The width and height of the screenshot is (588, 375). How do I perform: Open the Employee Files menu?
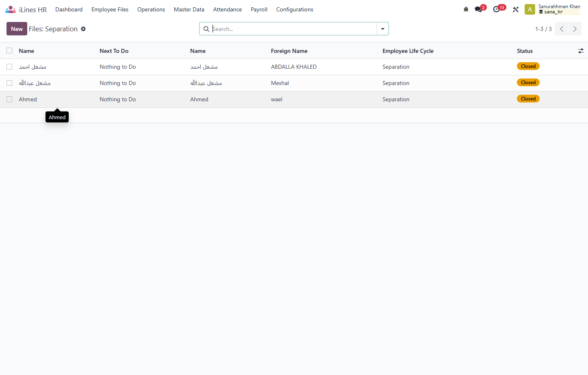click(x=110, y=9)
